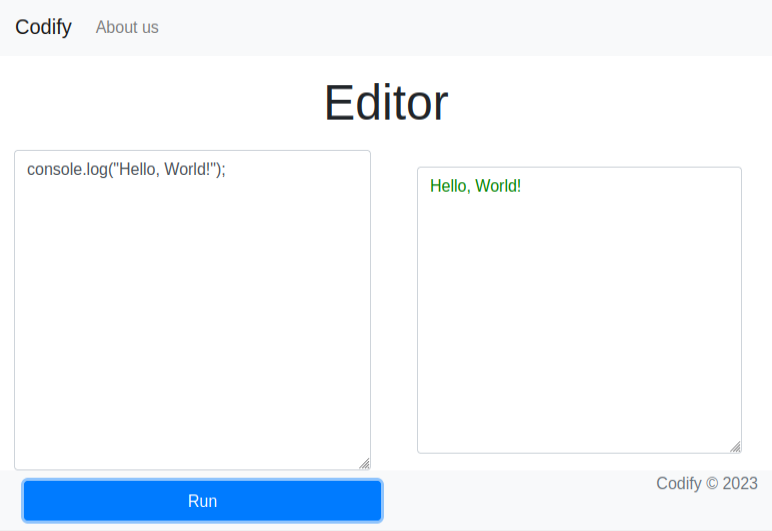This screenshot has height=531, width=772.
Task: Click the Codify © 2023 footer text
Action: [x=706, y=484]
